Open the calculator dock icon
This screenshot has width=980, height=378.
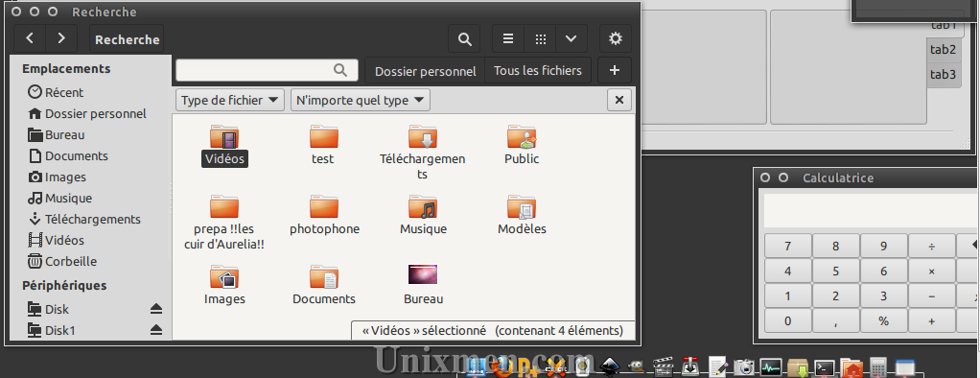(878, 366)
